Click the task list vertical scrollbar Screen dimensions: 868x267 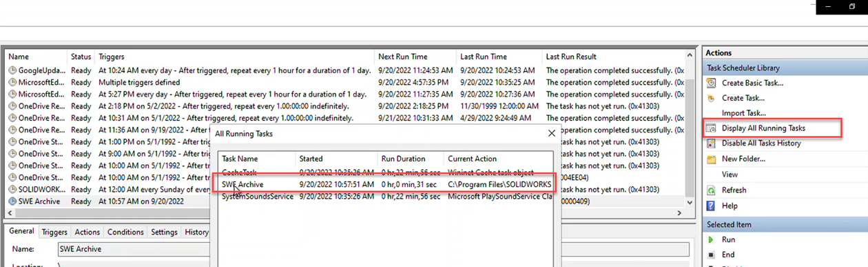click(x=690, y=128)
